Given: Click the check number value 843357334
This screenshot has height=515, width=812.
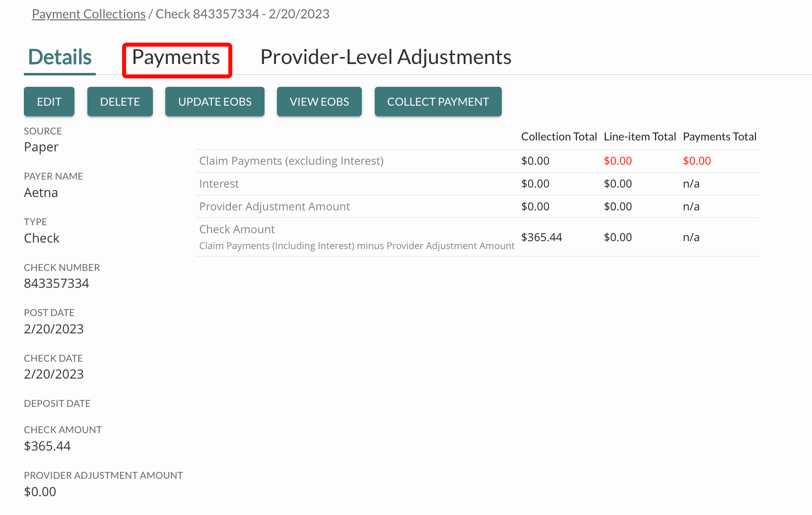Looking at the screenshot, I should click(x=57, y=283).
